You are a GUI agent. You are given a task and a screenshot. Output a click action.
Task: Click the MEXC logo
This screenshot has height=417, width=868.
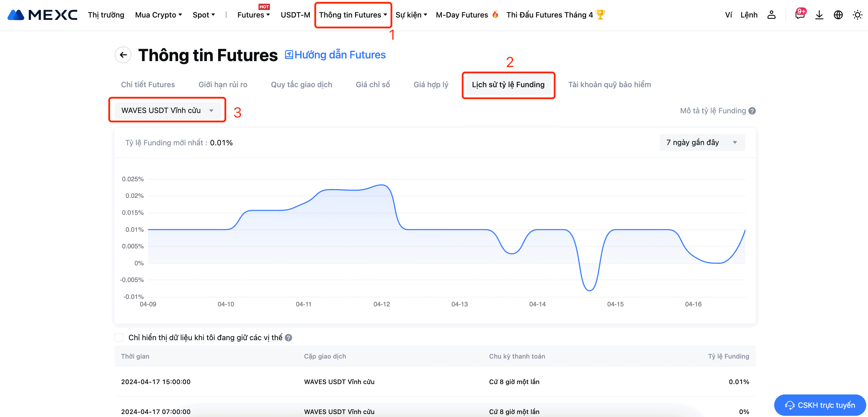[x=42, y=15]
